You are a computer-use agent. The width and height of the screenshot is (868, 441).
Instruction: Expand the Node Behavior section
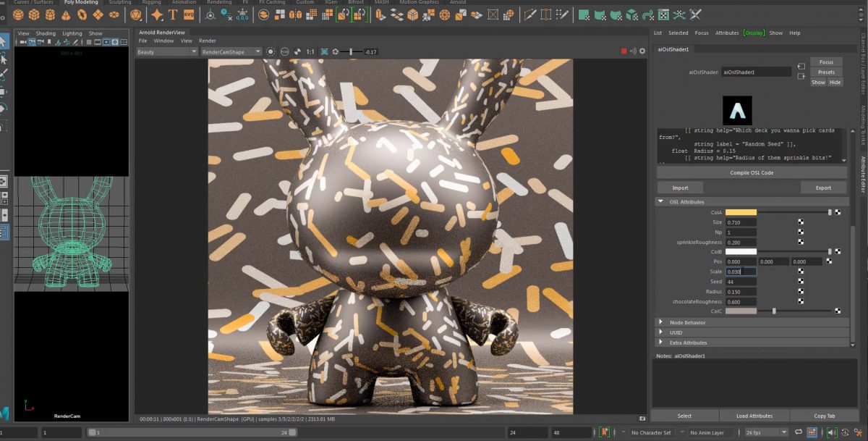tap(662, 321)
